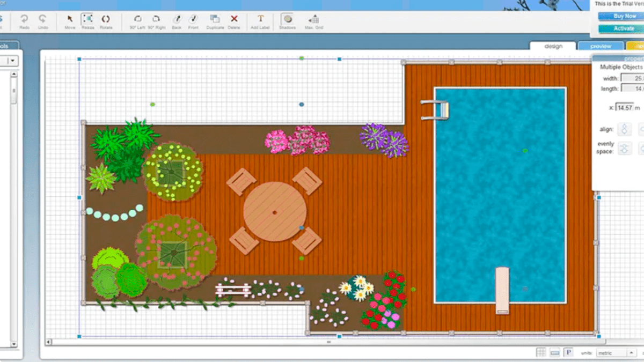
Task: Select the Resize tool
Action: (87, 21)
